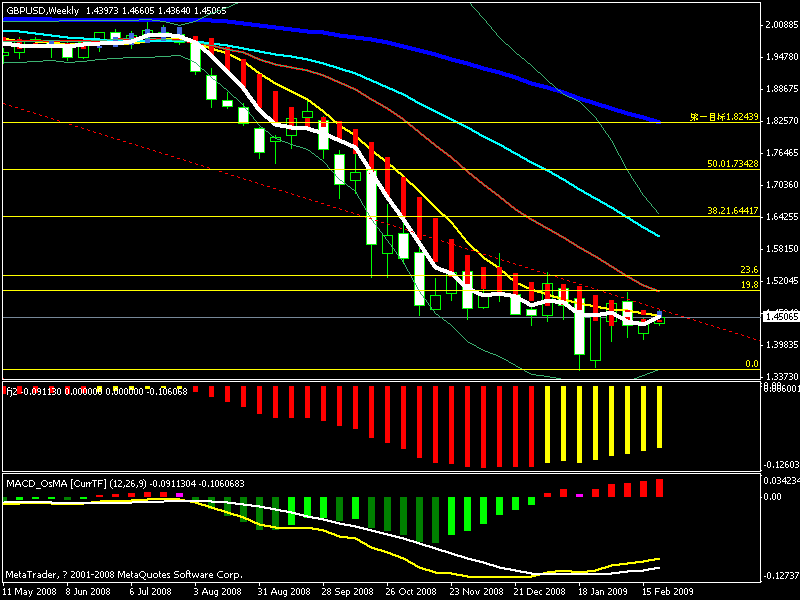Click the 1.76465 value on price axis
The image size is (800, 600).
(782, 153)
